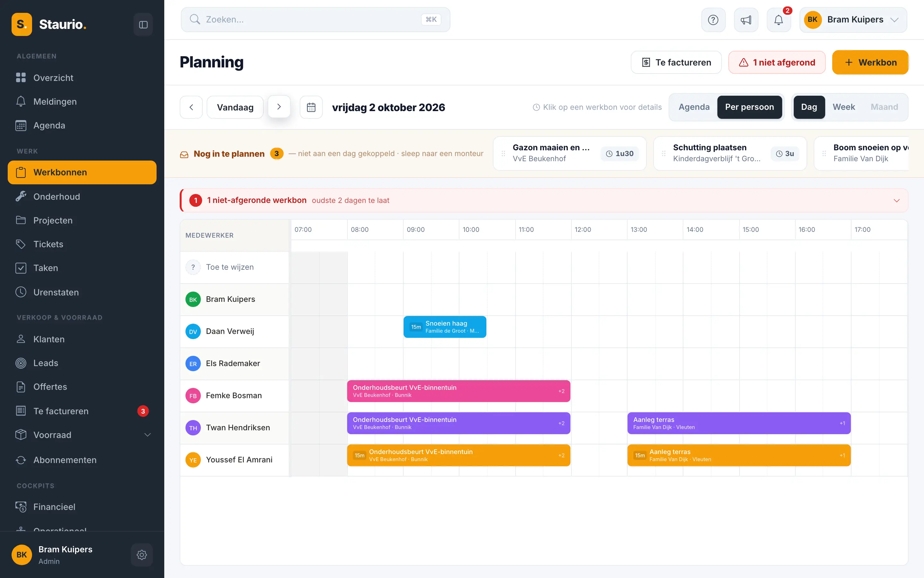
Task: Open Urenstaten in sidebar
Action: click(82, 292)
